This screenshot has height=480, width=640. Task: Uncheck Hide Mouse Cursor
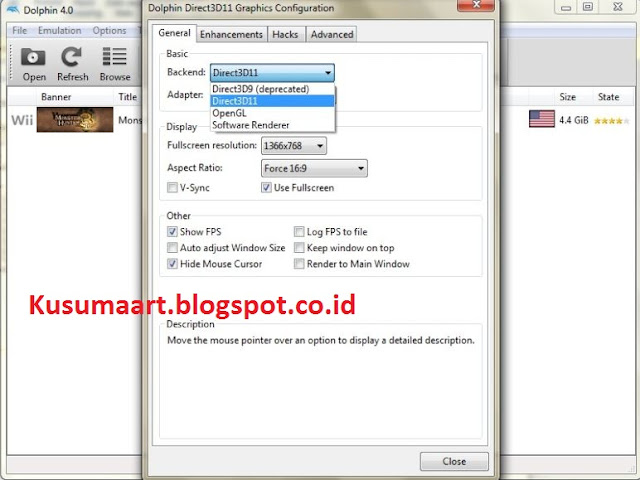coord(172,264)
